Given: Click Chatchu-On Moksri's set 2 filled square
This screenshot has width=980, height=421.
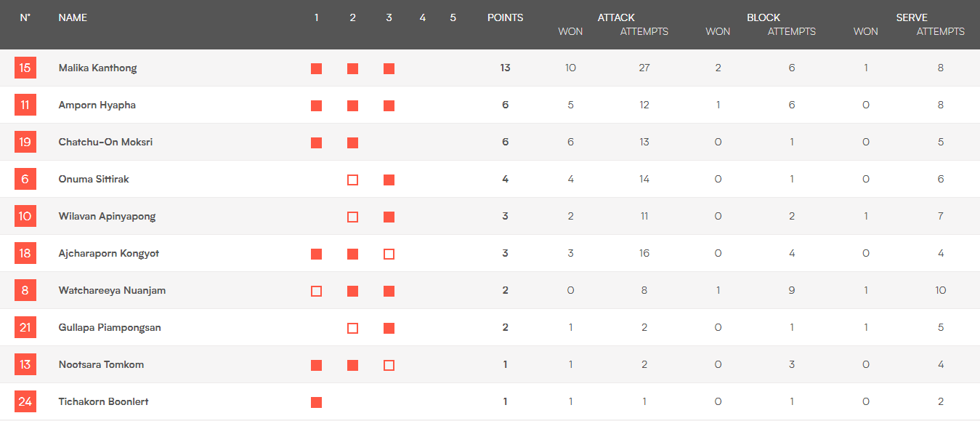Looking at the screenshot, I should 352,143.
